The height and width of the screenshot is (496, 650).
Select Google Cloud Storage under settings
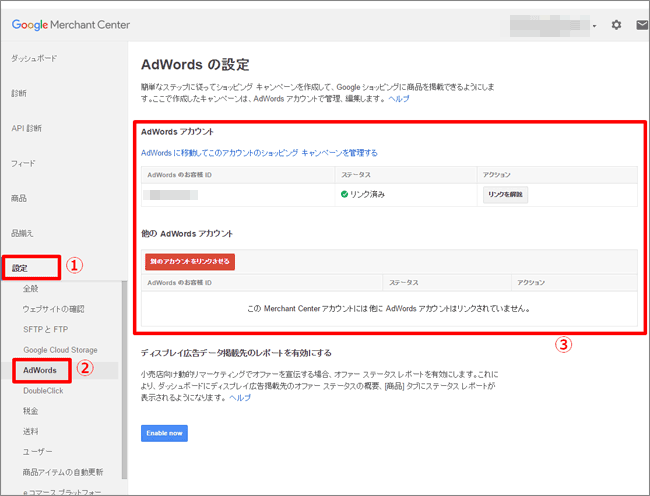coord(60,350)
